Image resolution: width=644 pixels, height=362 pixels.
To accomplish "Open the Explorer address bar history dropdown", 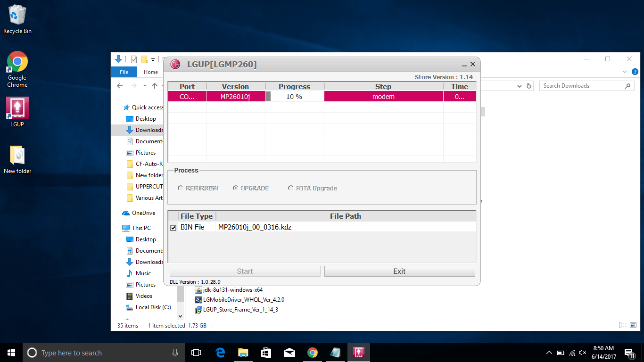I will (519, 86).
